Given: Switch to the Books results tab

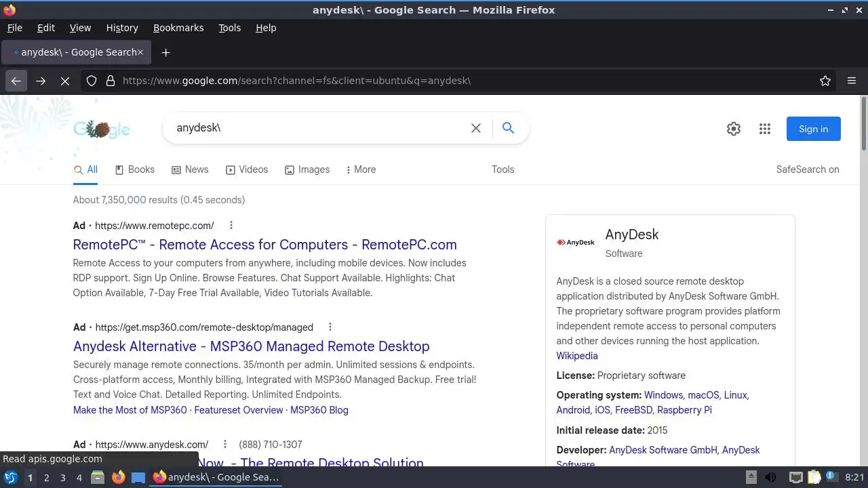Looking at the screenshot, I should pyautogui.click(x=135, y=169).
